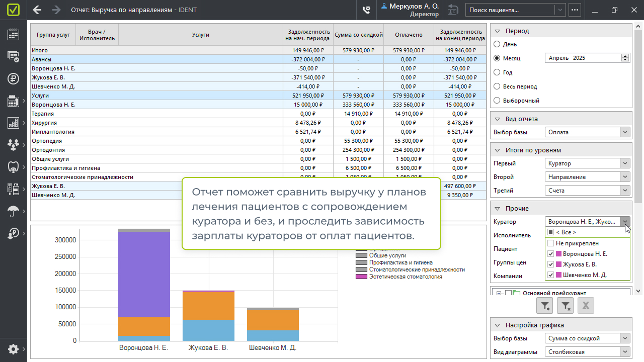Open the reports bar chart sidebar icon
The image size is (644, 362).
point(14,123)
